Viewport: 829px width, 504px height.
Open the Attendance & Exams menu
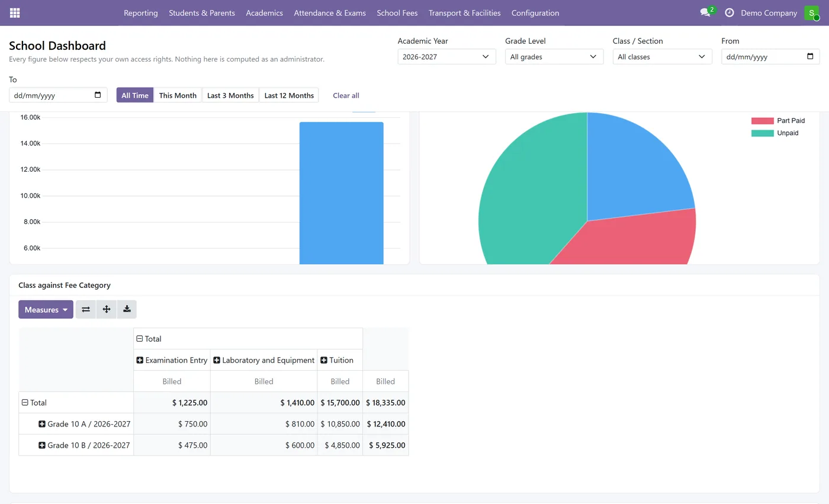pyautogui.click(x=330, y=12)
